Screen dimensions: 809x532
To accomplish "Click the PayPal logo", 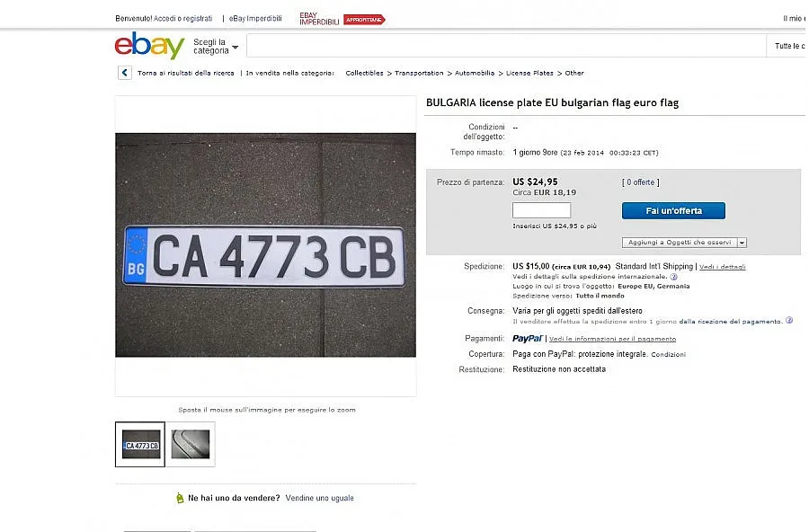I will (528, 339).
